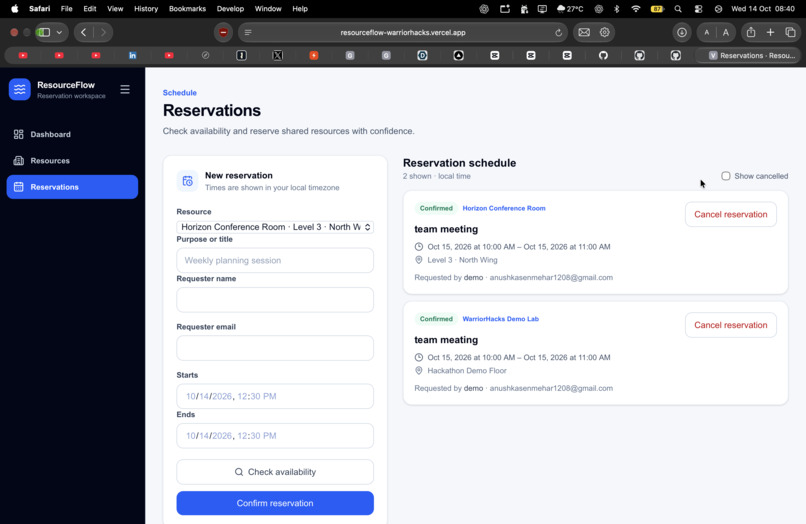Open the Resource dropdown selector
The image size is (806, 524).
tap(275, 227)
